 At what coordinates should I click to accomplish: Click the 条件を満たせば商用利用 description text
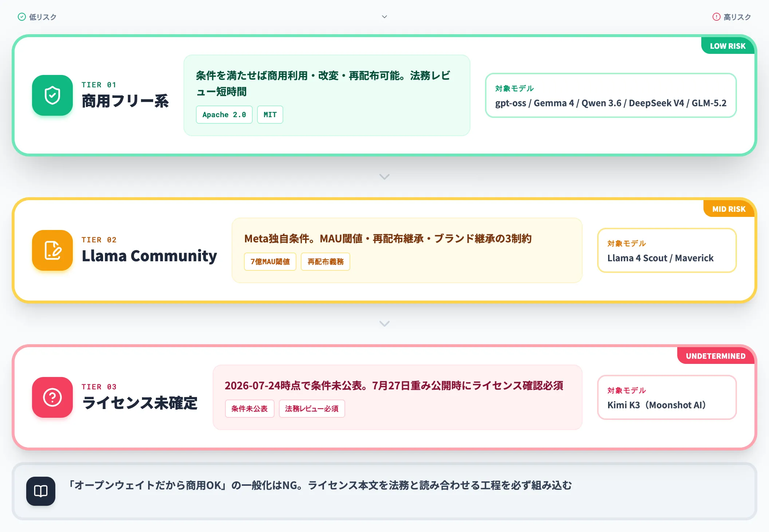pos(323,83)
